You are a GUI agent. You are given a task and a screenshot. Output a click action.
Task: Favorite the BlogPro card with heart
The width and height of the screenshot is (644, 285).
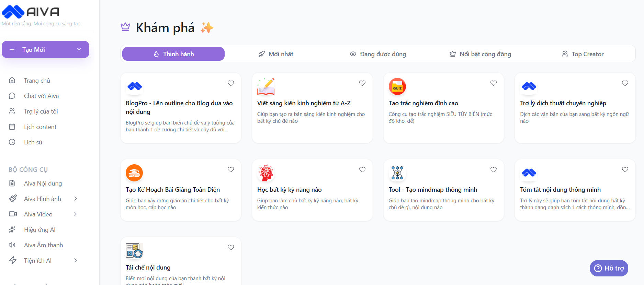231,83
